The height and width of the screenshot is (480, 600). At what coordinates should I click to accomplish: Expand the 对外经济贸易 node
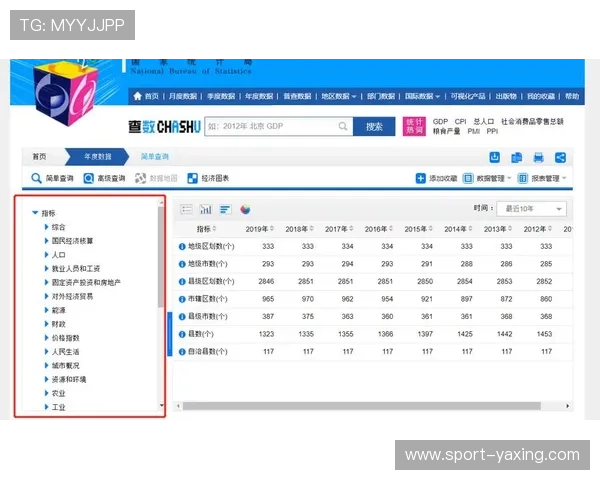click(x=46, y=296)
